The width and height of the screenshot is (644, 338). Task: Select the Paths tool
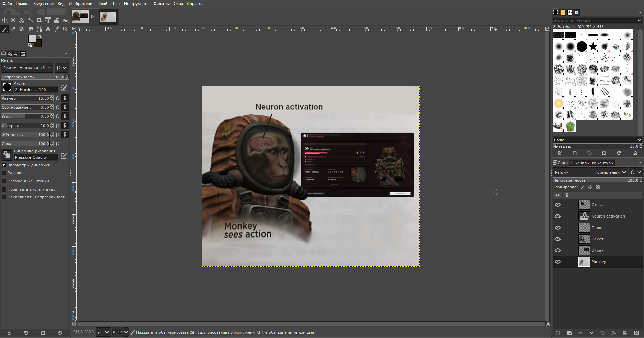click(39, 29)
